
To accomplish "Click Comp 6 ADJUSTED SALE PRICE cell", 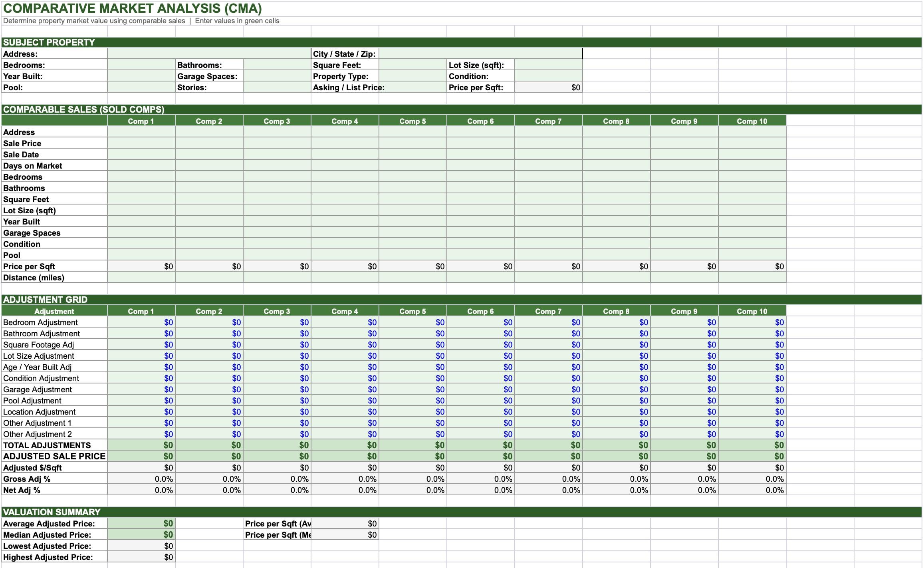I will [x=481, y=456].
